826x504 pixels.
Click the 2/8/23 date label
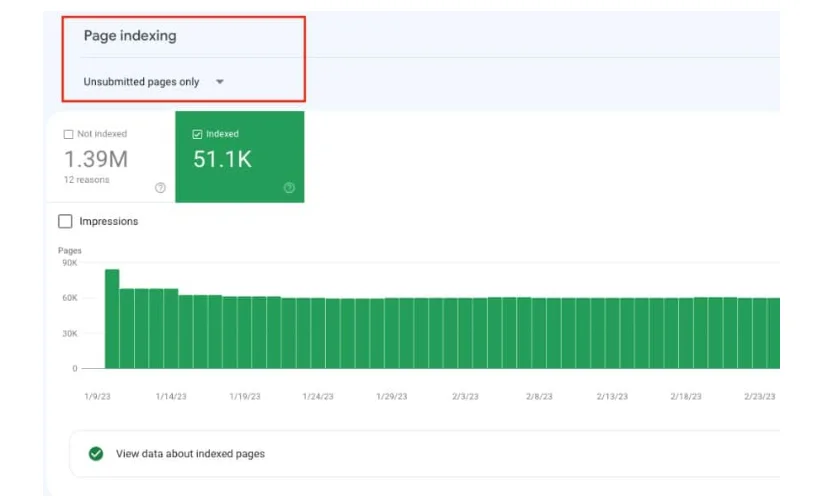click(x=539, y=396)
